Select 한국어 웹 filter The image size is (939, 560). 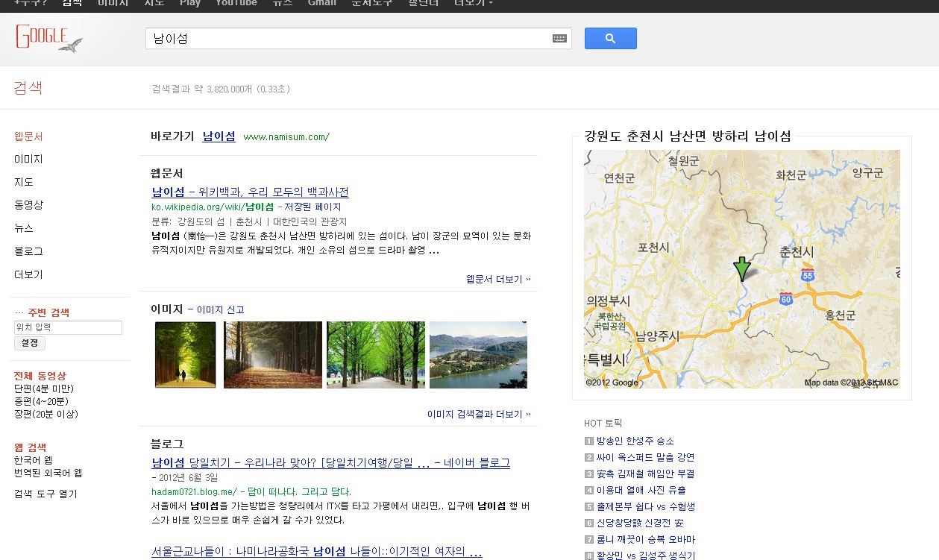coord(34,460)
